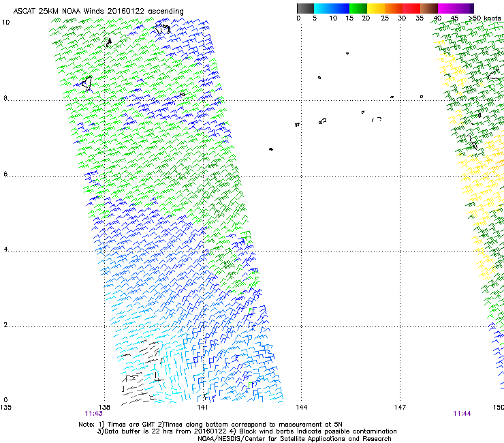
Task: Click the legend tick label '35'
Action: [420, 18]
